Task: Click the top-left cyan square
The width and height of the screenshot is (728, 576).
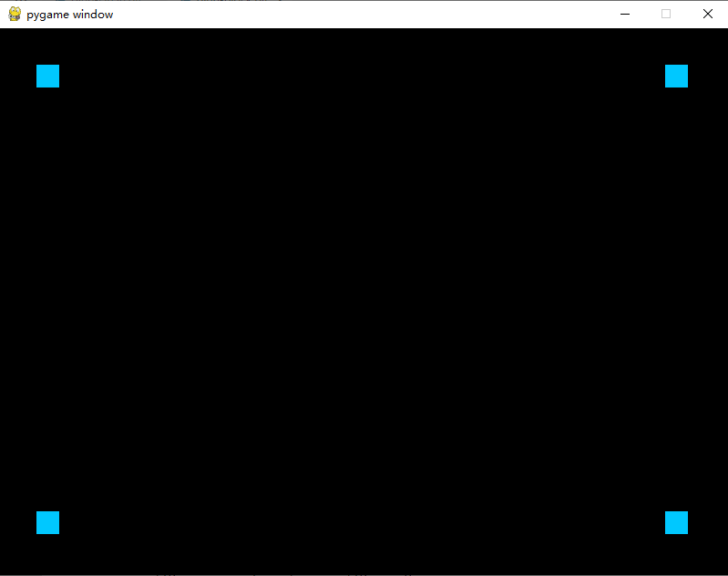Action: pyautogui.click(x=47, y=77)
